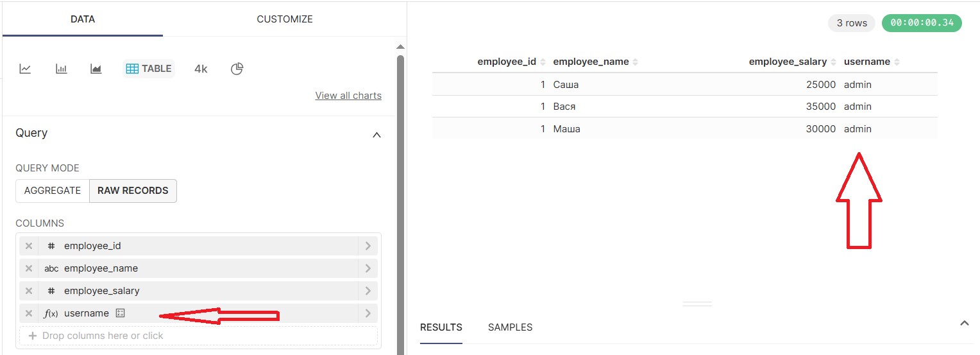
Task: Remove the username calculated column
Action: (x=28, y=313)
